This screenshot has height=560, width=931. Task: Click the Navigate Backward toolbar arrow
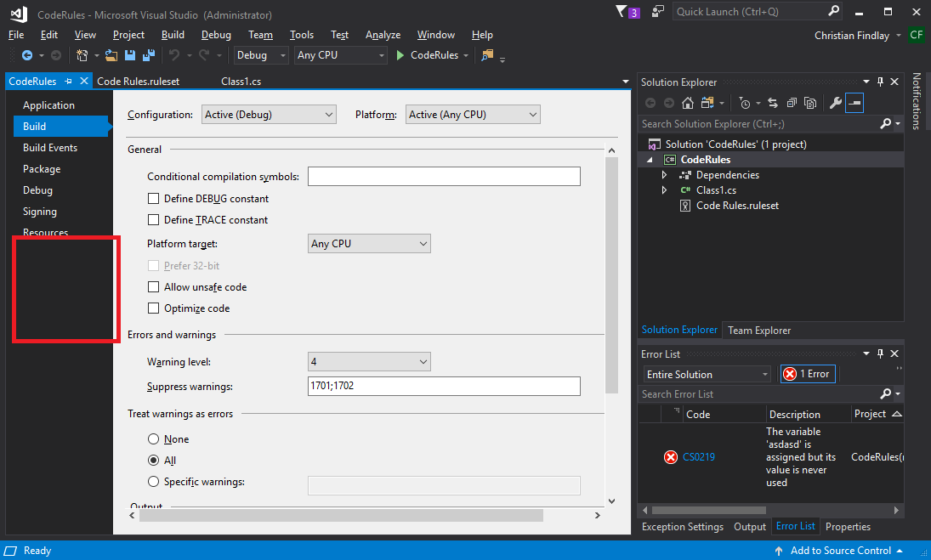tap(26, 55)
